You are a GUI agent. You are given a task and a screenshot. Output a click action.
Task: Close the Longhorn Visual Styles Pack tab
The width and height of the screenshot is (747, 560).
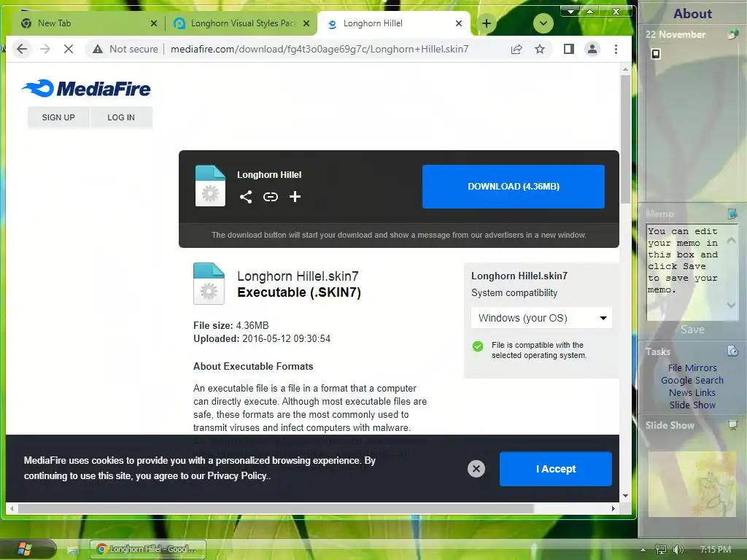[x=306, y=23]
